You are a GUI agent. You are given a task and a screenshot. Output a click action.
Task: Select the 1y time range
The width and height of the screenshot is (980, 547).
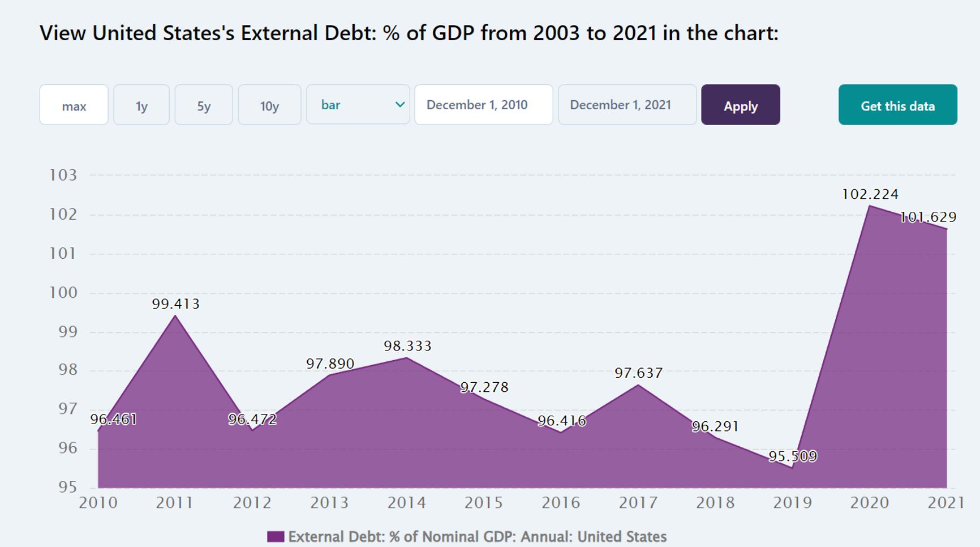141,105
